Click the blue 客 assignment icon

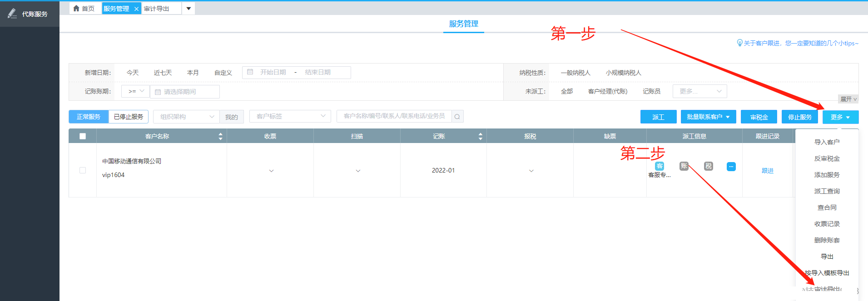(x=660, y=166)
